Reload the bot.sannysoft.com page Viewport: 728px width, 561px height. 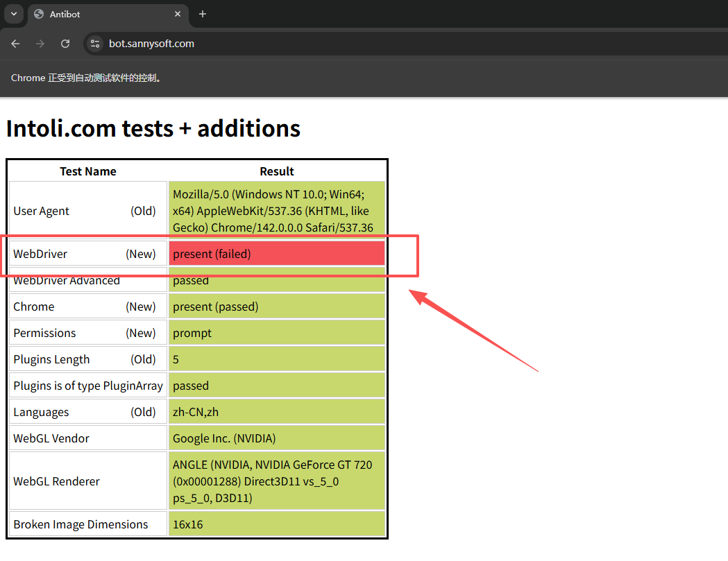point(65,44)
